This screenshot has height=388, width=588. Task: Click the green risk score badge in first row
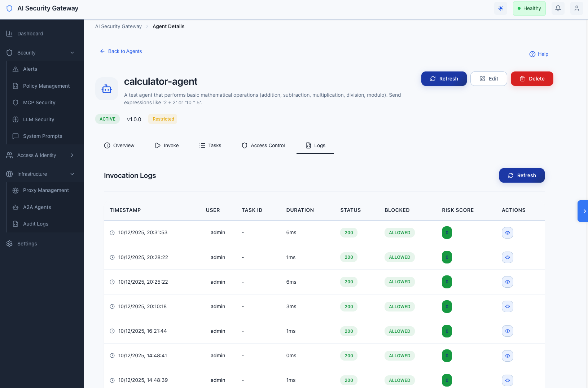click(447, 233)
